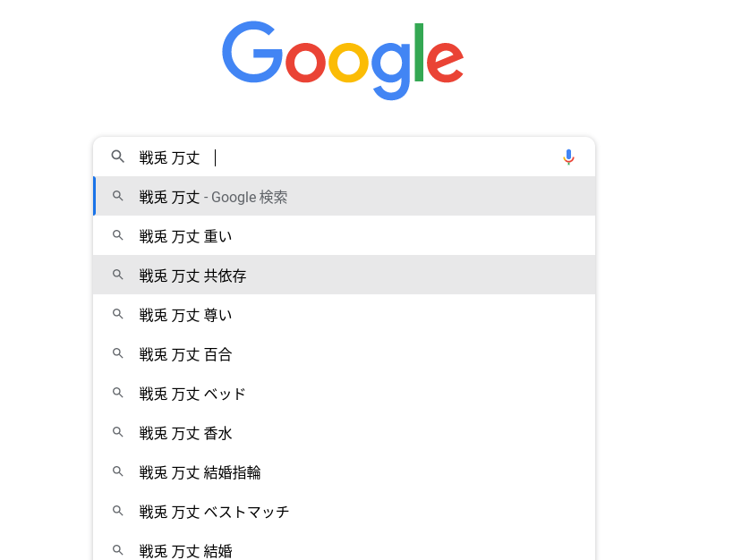Choose suggestion 戦兎 万丈 ベッド
This screenshot has height=560, width=733.
coord(192,394)
